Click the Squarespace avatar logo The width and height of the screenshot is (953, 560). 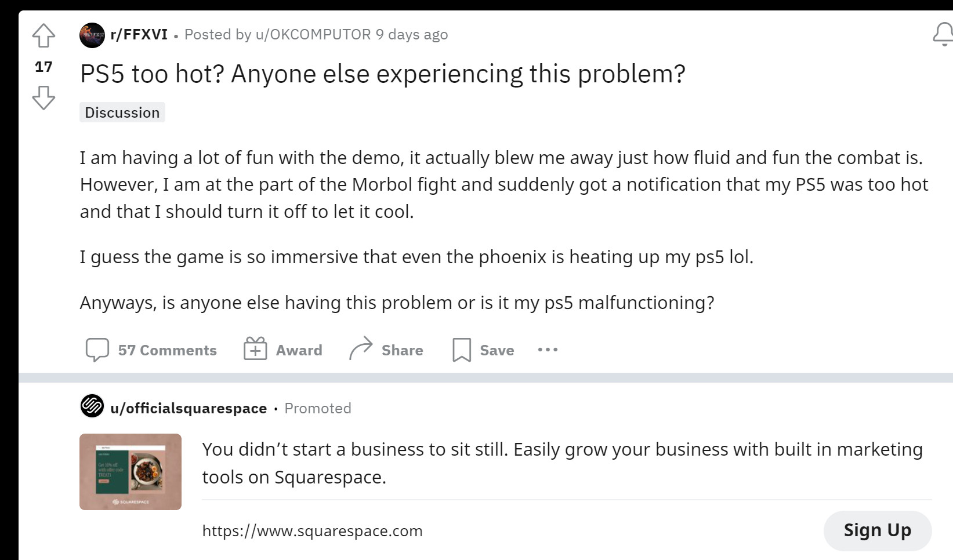[x=92, y=406]
